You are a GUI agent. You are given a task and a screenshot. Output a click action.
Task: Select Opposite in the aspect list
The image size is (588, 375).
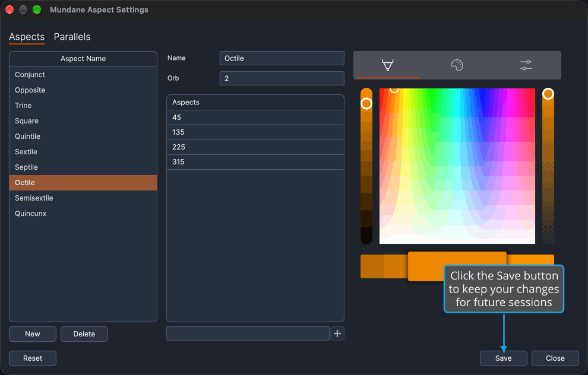[83, 90]
